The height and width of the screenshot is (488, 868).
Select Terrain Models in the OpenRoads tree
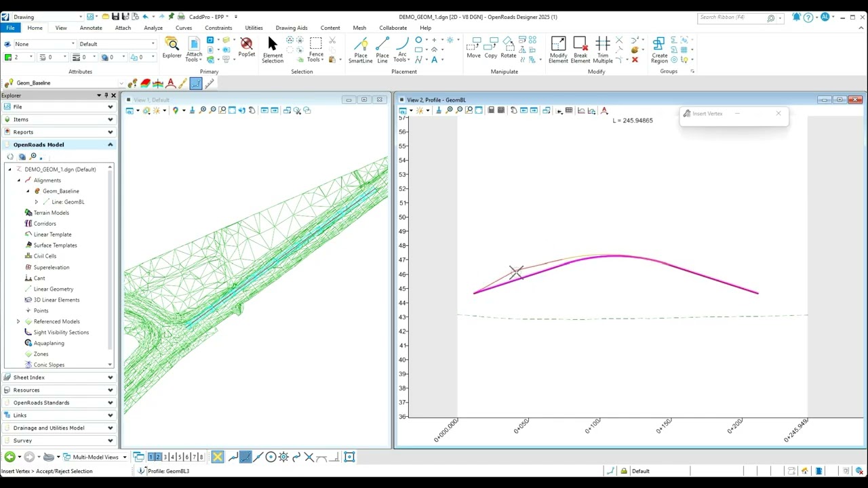(x=52, y=213)
